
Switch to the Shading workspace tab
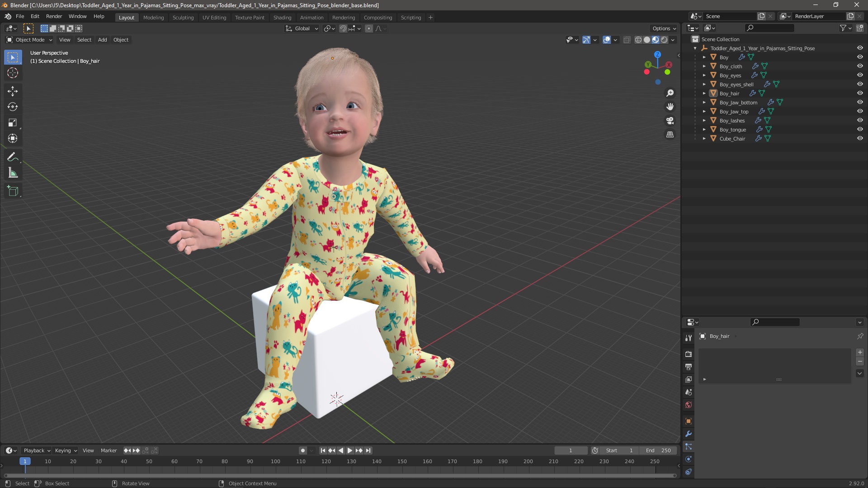coord(282,18)
